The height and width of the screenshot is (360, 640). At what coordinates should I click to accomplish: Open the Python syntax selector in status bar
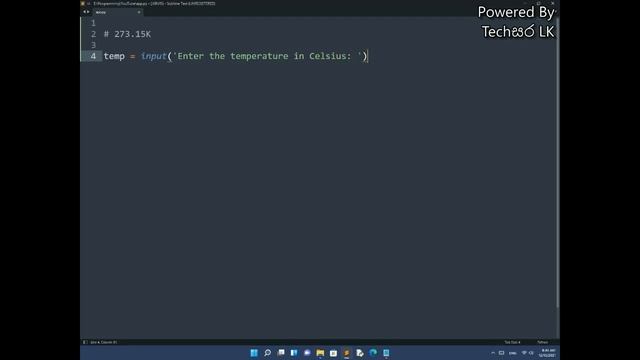click(x=542, y=342)
